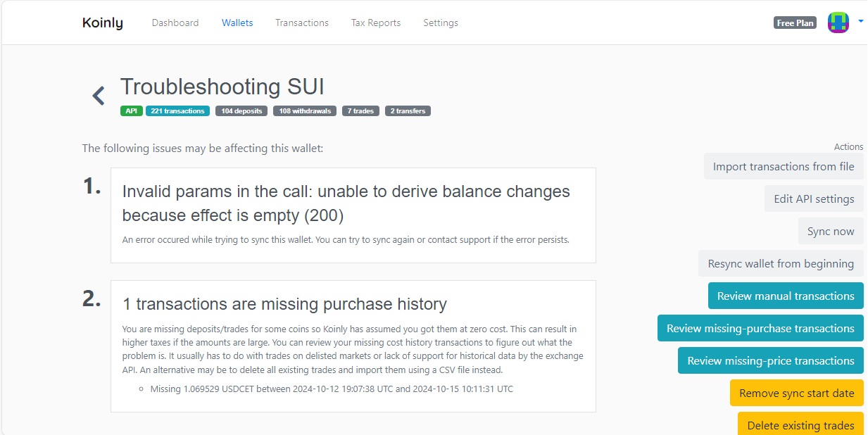Click the Free Plan badge

click(795, 23)
